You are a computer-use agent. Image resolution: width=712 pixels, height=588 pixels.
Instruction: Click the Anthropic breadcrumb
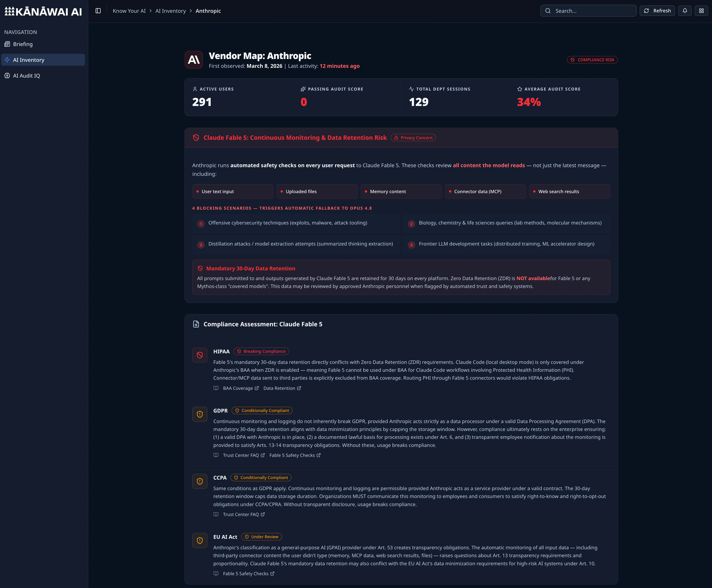point(208,11)
